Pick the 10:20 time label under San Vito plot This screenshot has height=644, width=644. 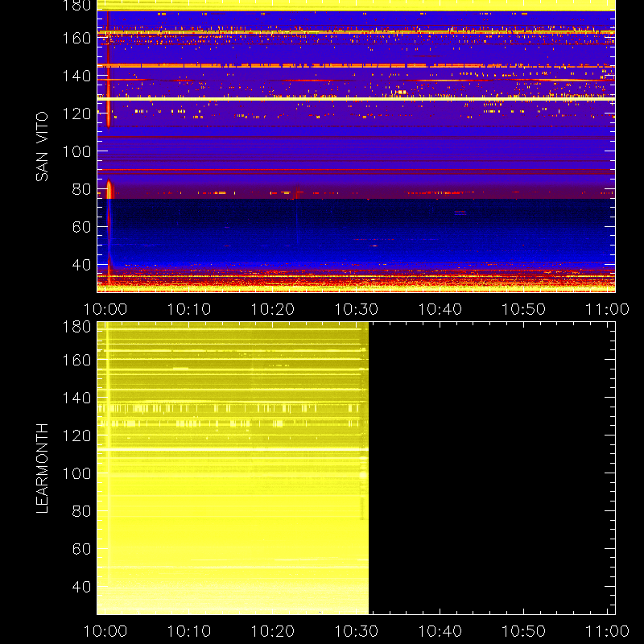click(273, 309)
